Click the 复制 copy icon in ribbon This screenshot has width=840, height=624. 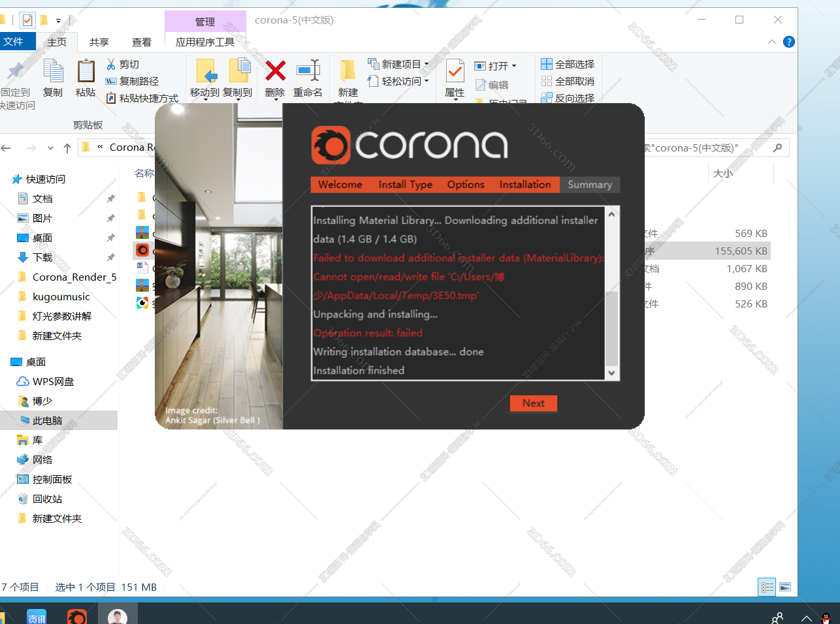[53, 72]
